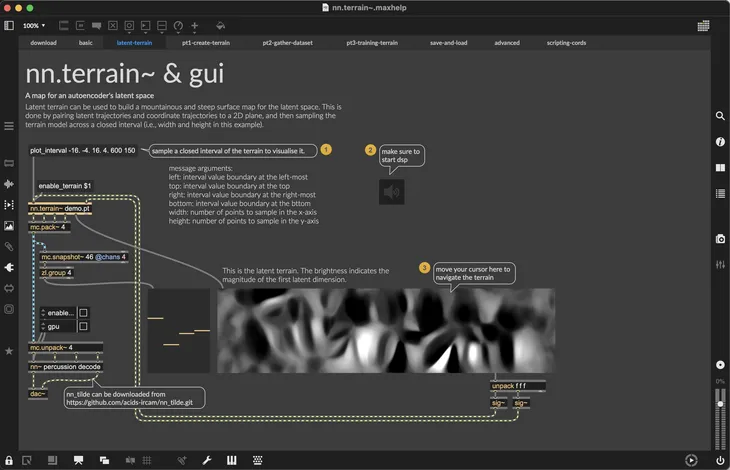Toggle presentation mode icon
This screenshot has height=470, width=730.
[x=78, y=461]
